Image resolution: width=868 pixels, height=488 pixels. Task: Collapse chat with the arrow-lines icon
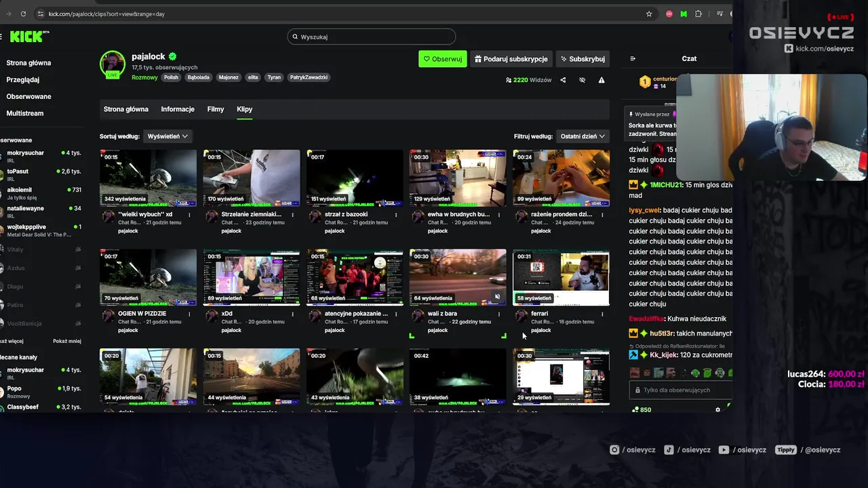point(633,59)
